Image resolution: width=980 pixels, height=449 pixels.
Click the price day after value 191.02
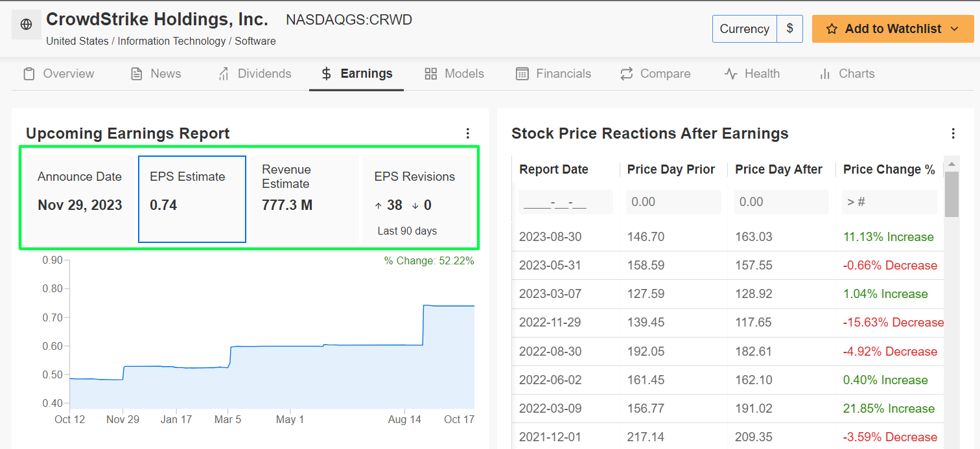coord(754,409)
